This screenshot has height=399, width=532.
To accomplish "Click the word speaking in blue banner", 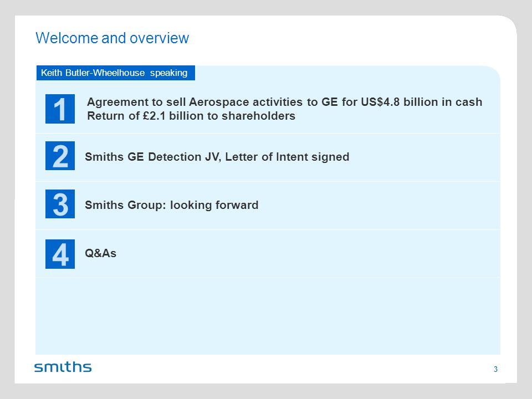I will [168, 73].
